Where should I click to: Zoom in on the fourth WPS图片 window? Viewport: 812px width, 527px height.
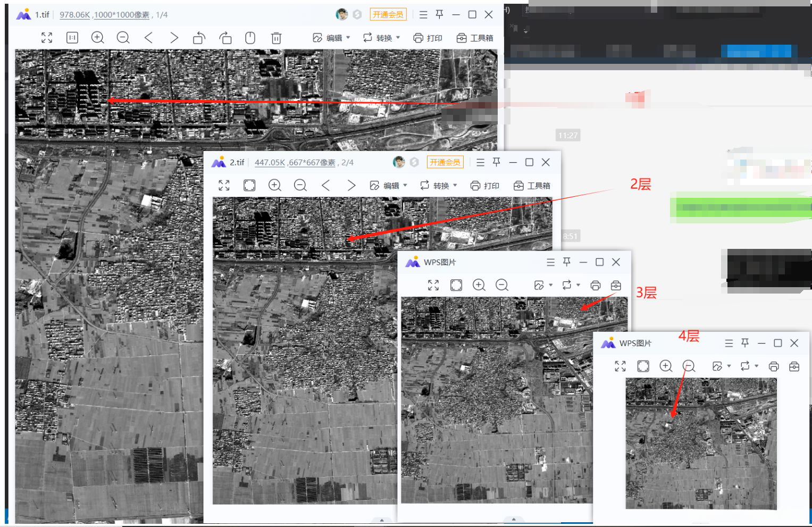[x=666, y=366]
